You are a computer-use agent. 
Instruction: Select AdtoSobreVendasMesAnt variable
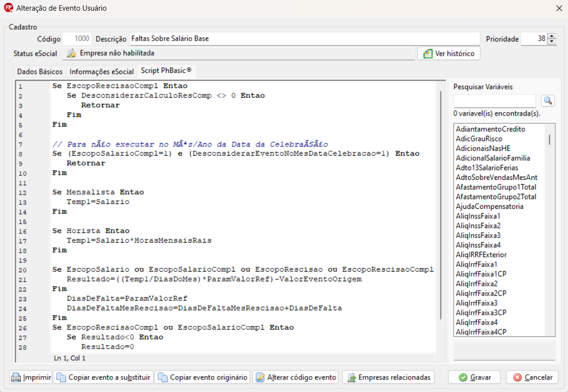pyautogui.click(x=496, y=177)
